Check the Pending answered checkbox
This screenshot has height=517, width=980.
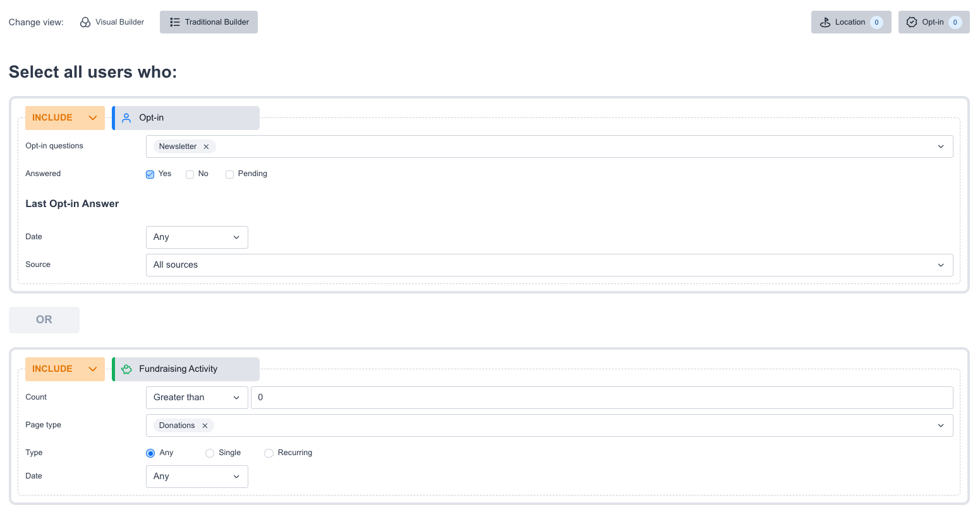pyautogui.click(x=229, y=174)
